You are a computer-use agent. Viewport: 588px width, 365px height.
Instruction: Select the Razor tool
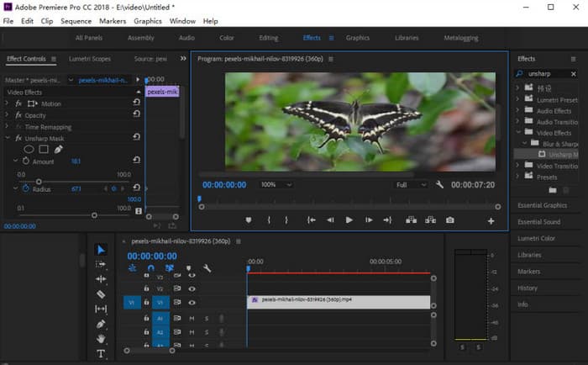[101, 294]
